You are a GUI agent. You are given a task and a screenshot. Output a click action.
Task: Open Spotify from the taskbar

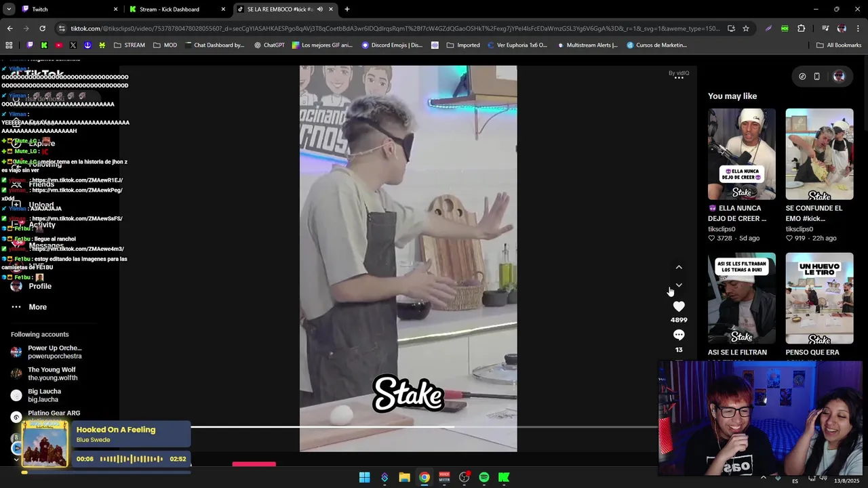coord(484,477)
